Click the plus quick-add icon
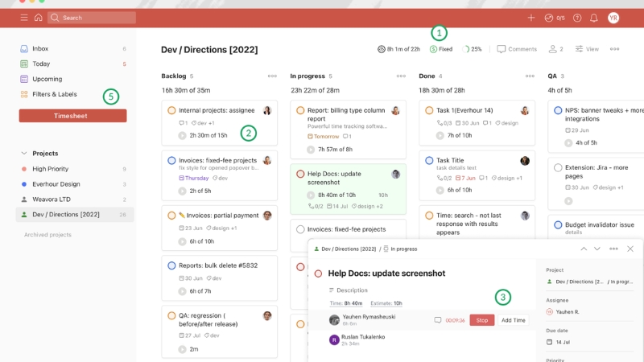This screenshot has width=644, height=362. [x=531, y=18]
